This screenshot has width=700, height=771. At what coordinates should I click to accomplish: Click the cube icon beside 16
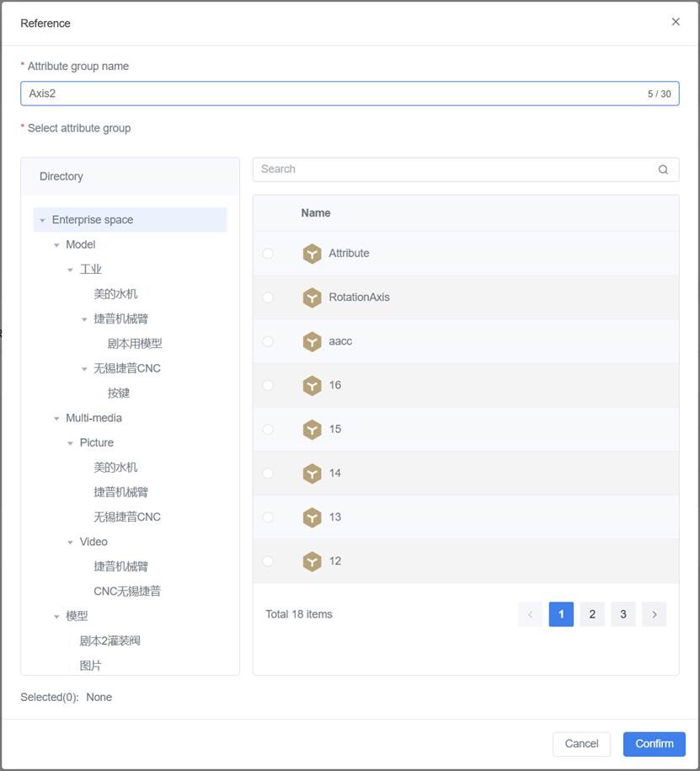click(313, 385)
